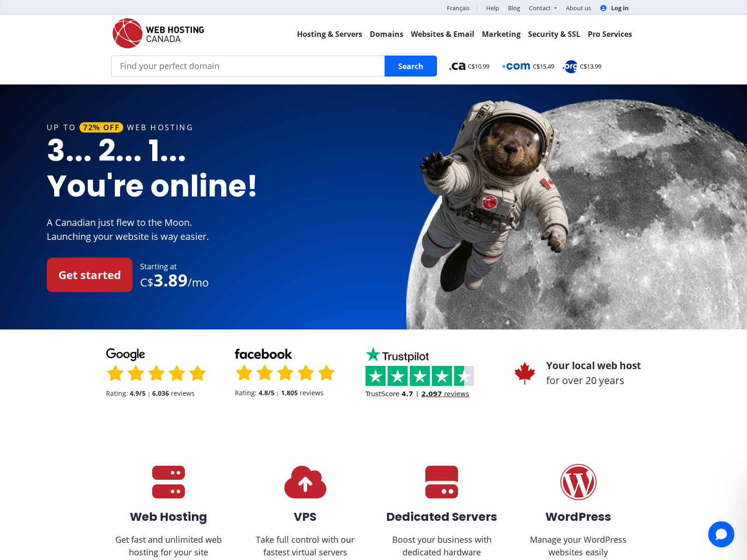Click the domain search input field

[247, 66]
